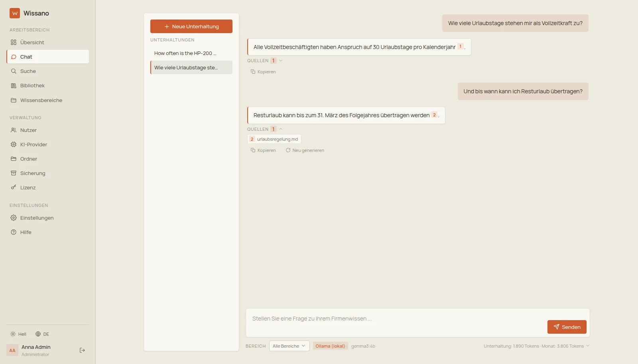Click the logout icon next to Anna Admin
This screenshot has width=638, height=364.
pyautogui.click(x=83, y=350)
